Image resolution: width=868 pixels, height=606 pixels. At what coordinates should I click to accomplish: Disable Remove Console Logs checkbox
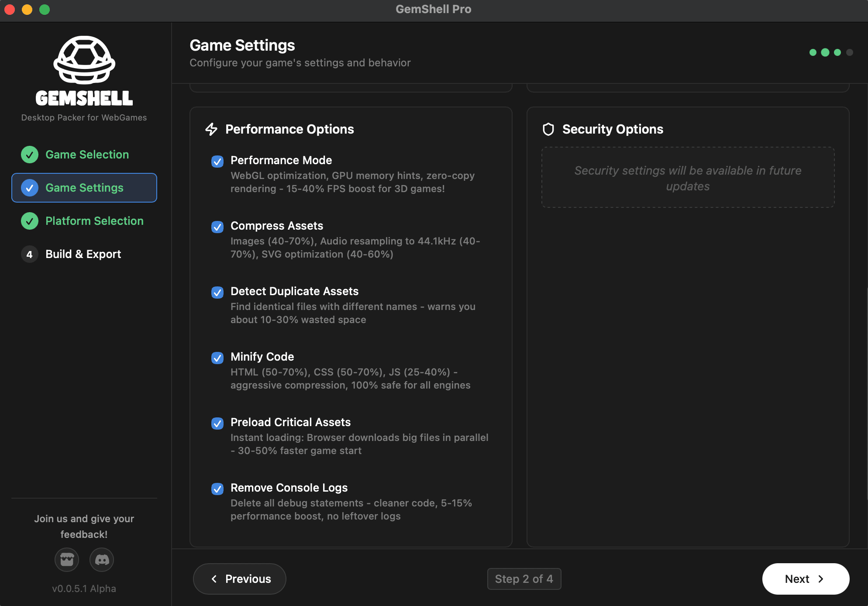(217, 489)
